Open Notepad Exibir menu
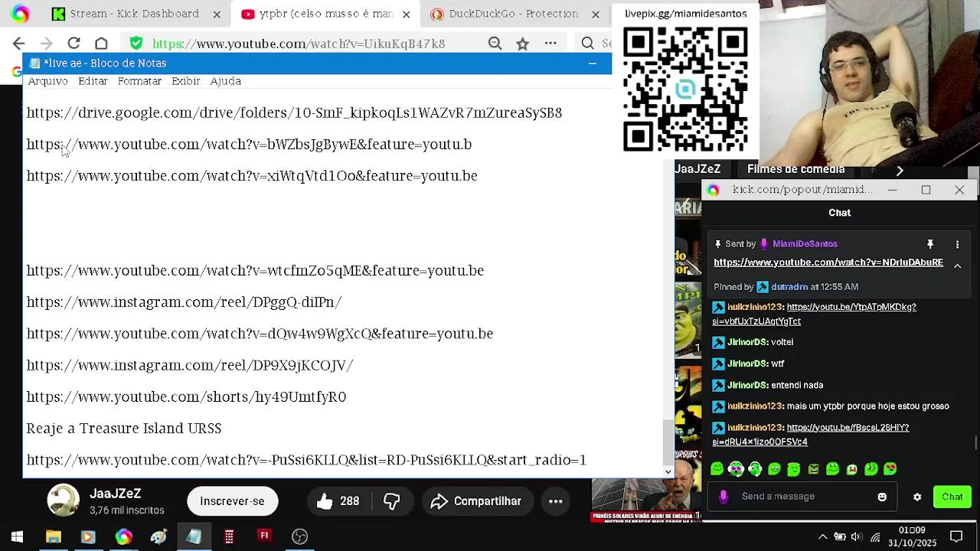Viewport: 980px width, 551px height. tap(186, 81)
